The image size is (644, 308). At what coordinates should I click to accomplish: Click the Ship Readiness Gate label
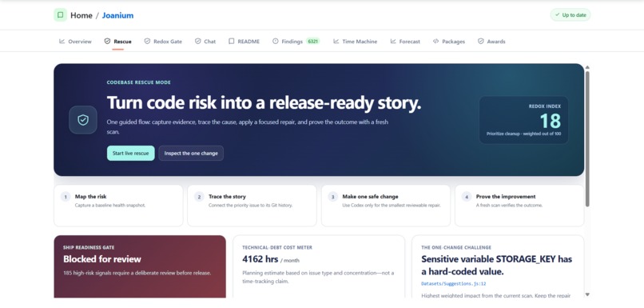(89, 247)
